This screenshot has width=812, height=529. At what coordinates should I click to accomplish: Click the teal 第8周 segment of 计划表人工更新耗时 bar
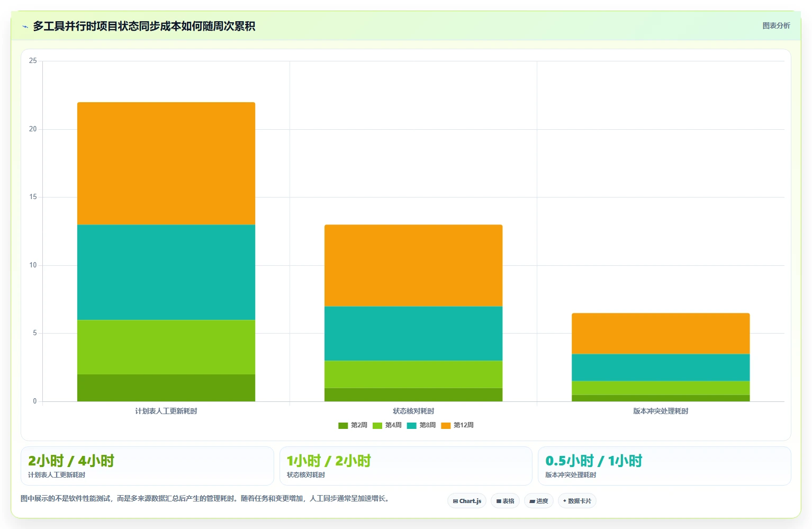pyautogui.click(x=166, y=272)
